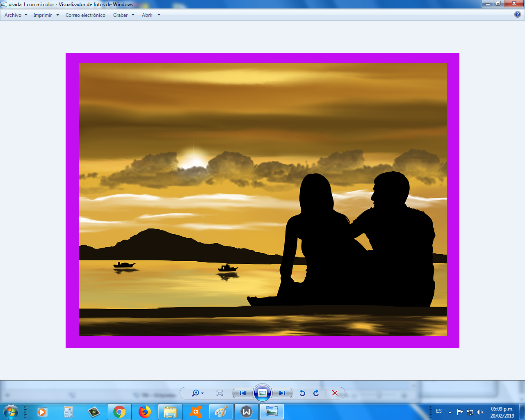This screenshot has height=420, width=525.
Task: Open the volume speaker icon
Action: click(480, 412)
